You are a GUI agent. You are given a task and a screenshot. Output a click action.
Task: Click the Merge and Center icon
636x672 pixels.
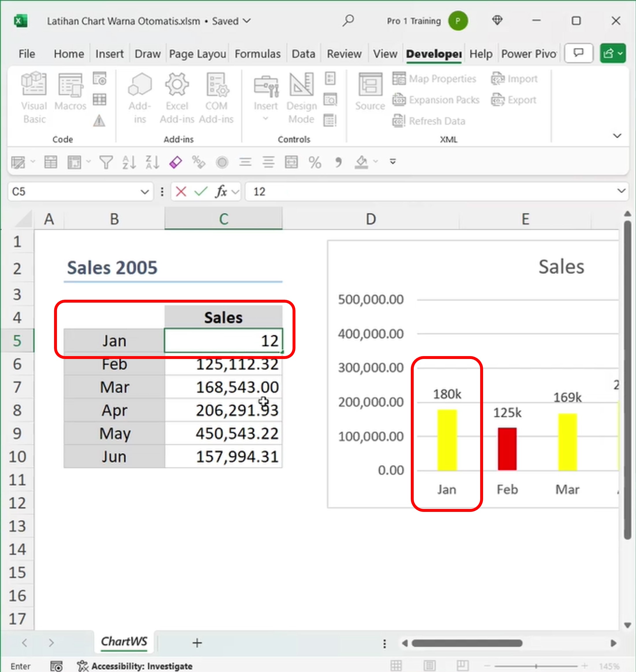click(291, 162)
